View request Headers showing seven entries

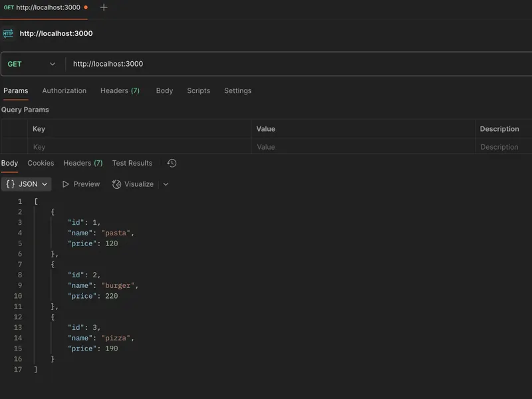pyautogui.click(x=120, y=90)
